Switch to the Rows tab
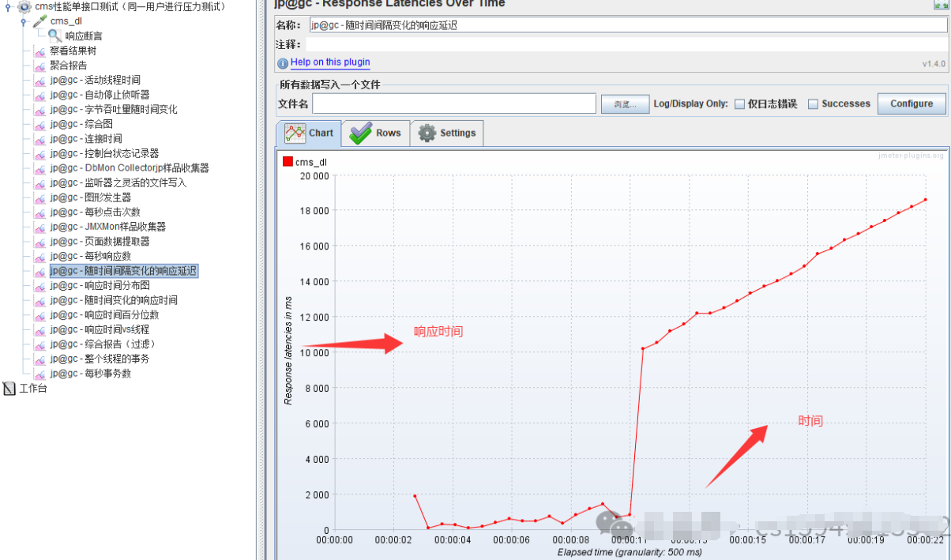The image size is (951, 560). click(375, 133)
